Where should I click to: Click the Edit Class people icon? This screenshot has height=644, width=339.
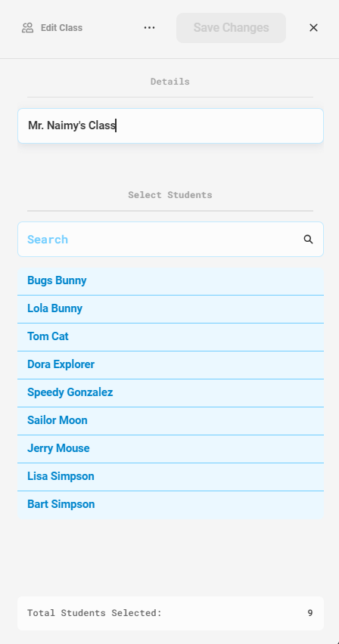point(27,28)
